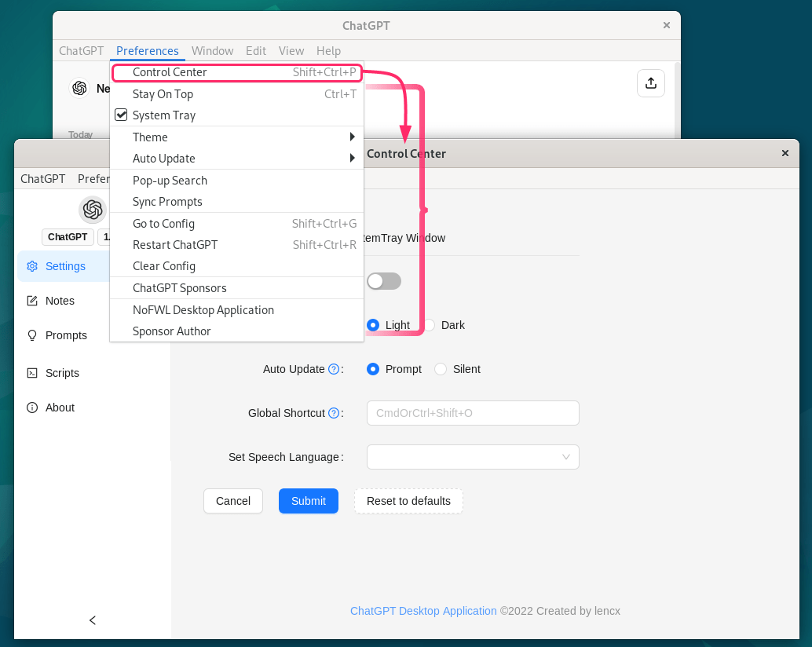Choose the Dark theme radio button
Screen dimensions: 812x647
tap(430, 325)
